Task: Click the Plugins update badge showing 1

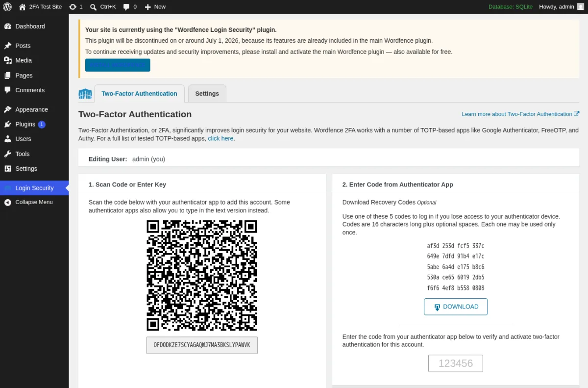Action: [42, 125]
